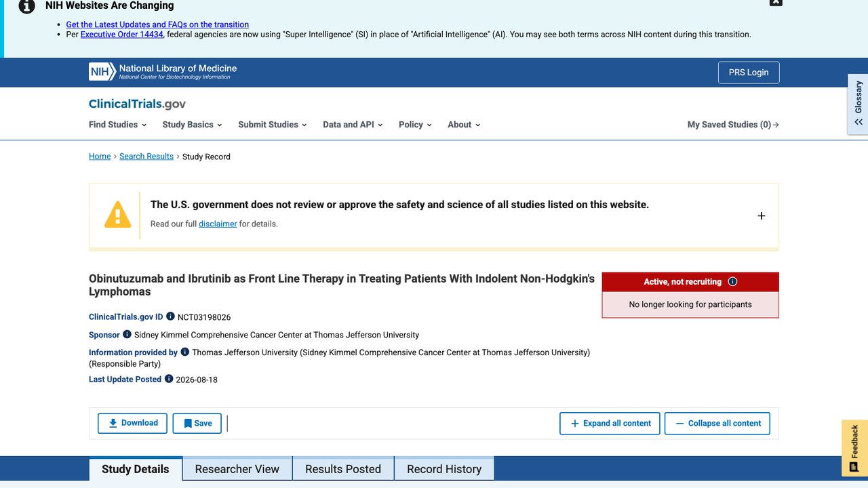Return to Search Results breadcrumb
The height and width of the screenshot is (488, 868).
[146, 157]
